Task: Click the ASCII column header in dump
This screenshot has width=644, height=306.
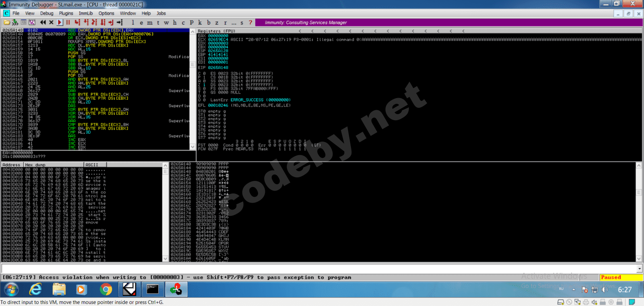Action: [x=96, y=165]
